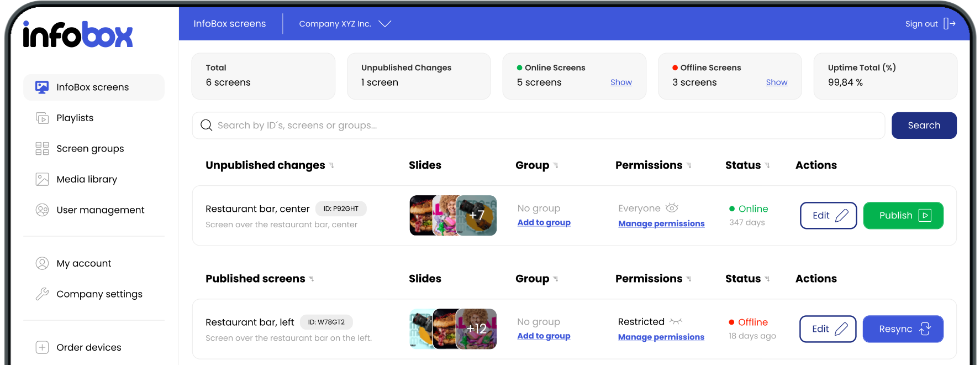Viewport: 980px width, 365px height.
Task: Click the Total 6 screens card
Action: [264, 76]
